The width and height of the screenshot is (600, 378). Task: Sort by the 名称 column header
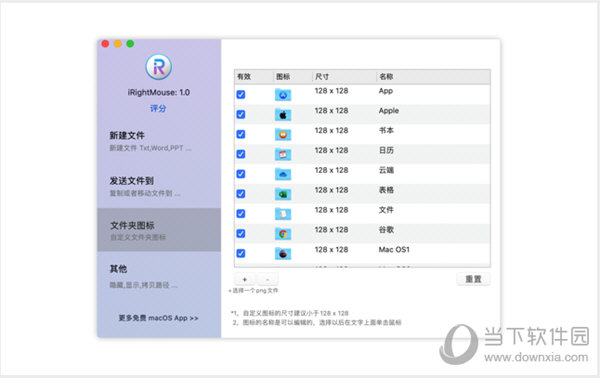click(433, 77)
